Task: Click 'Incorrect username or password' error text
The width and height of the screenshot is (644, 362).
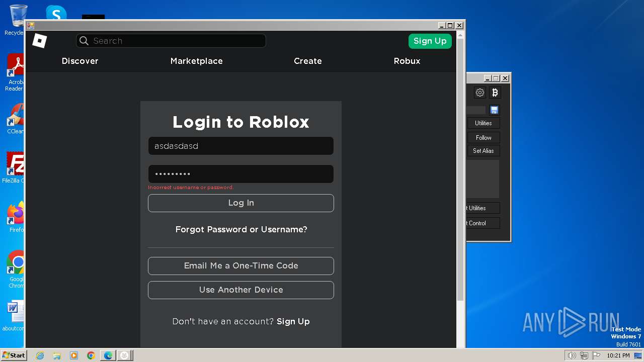Action: tap(191, 188)
